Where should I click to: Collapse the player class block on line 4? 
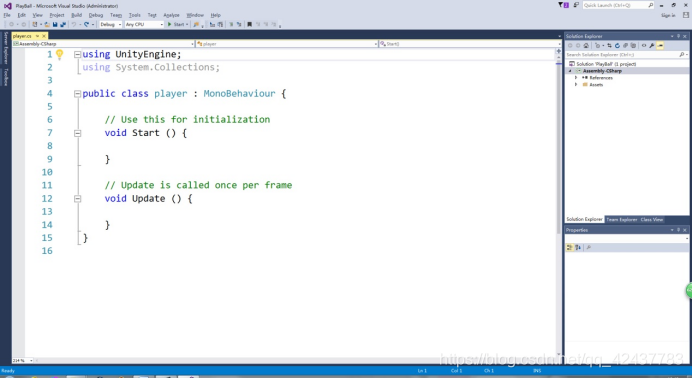(x=77, y=94)
